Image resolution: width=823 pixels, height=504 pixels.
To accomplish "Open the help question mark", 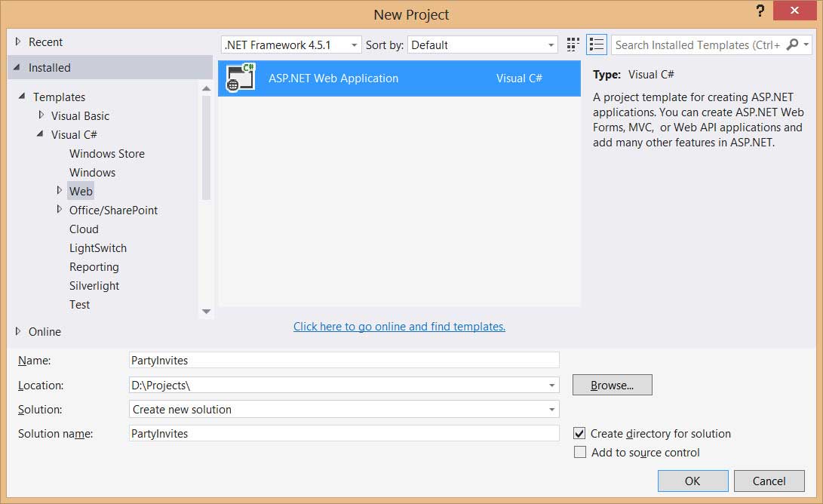I will (x=760, y=11).
